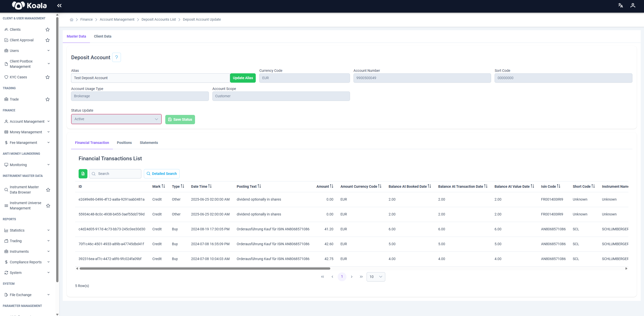Open the rows-per-page dropdown showing 10
The width and height of the screenshot is (644, 316).
tap(376, 277)
